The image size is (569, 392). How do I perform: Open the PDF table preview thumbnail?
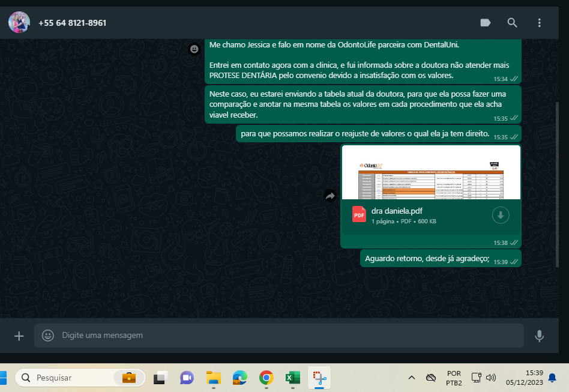point(430,172)
